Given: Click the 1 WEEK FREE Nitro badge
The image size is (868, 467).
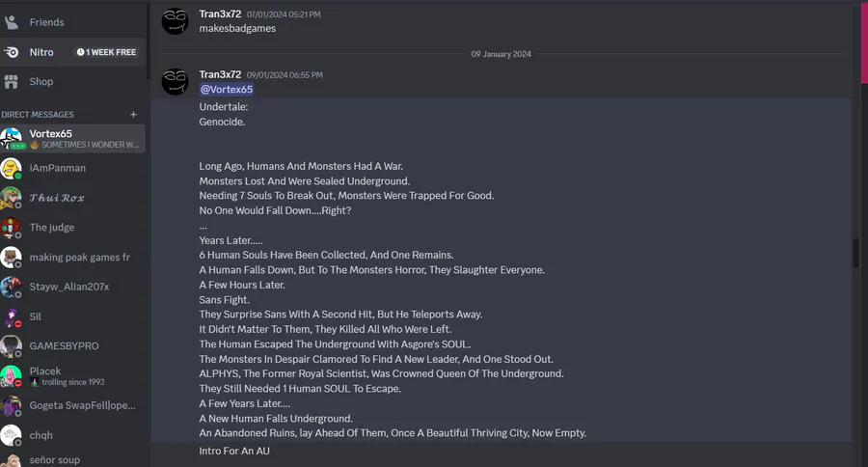Looking at the screenshot, I should click(107, 52).
